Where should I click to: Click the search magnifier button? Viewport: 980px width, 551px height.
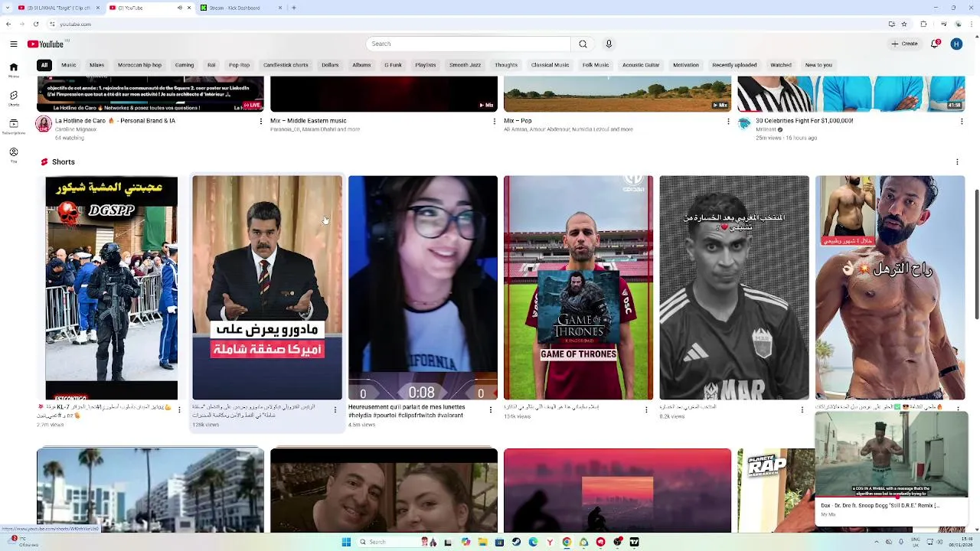point(583,44)
